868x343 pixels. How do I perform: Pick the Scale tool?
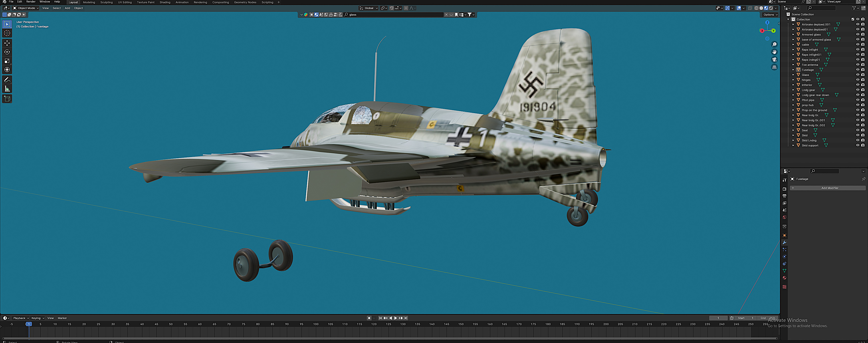(7, 61)
